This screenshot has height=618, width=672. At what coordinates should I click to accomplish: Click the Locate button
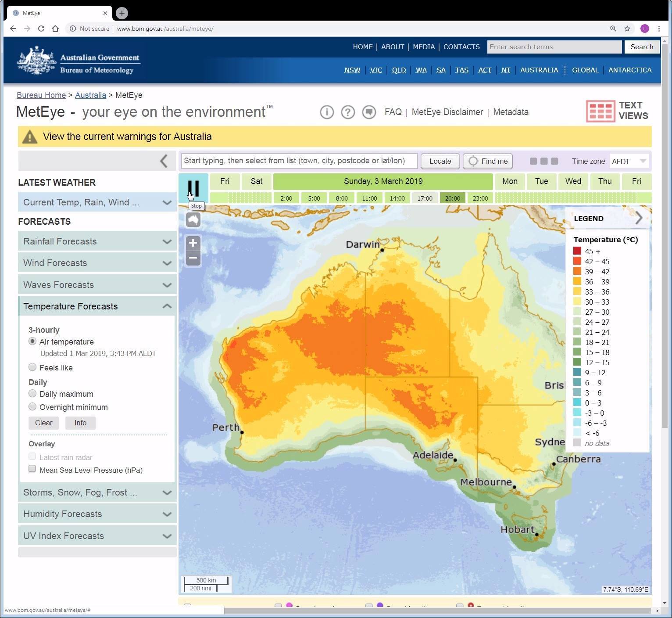(440, 161)
